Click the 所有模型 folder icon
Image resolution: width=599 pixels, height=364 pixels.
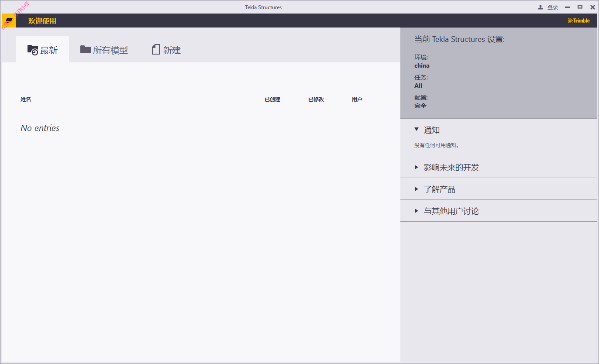tap(85, 49)
